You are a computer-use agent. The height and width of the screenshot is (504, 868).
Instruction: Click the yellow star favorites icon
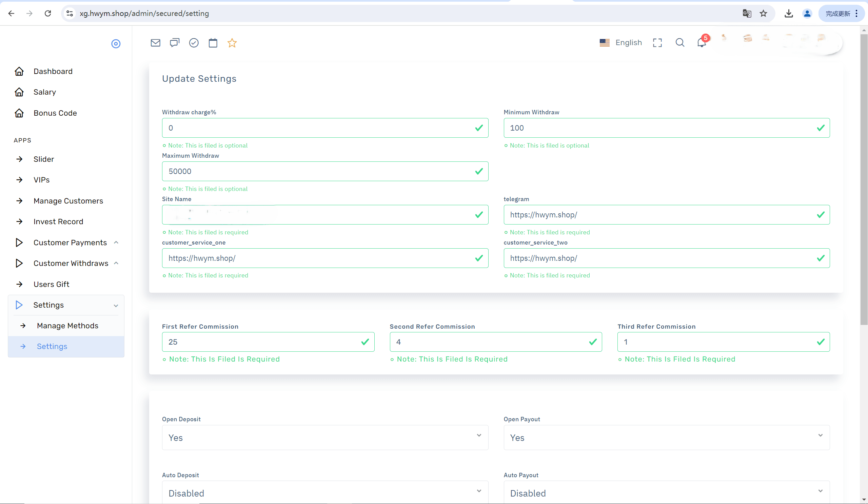click(232, 43)
